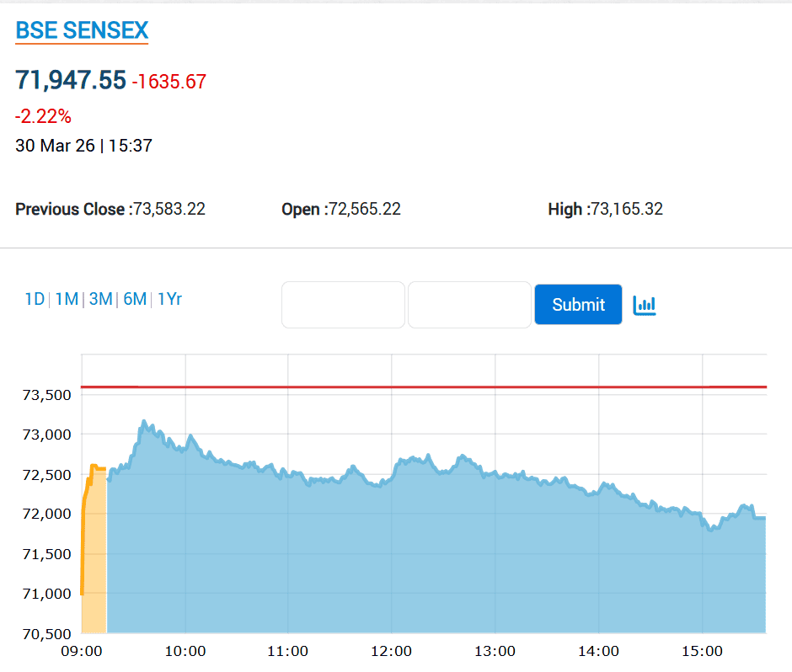792x672 pixels.
Task: Click the second date input field
Action: [469, 305]
